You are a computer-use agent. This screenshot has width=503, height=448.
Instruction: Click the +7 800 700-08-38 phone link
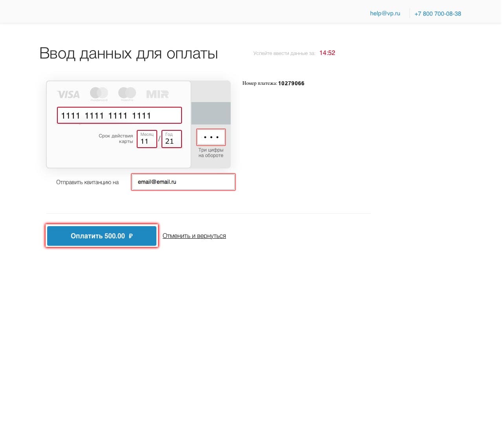(x=437, y=14)
